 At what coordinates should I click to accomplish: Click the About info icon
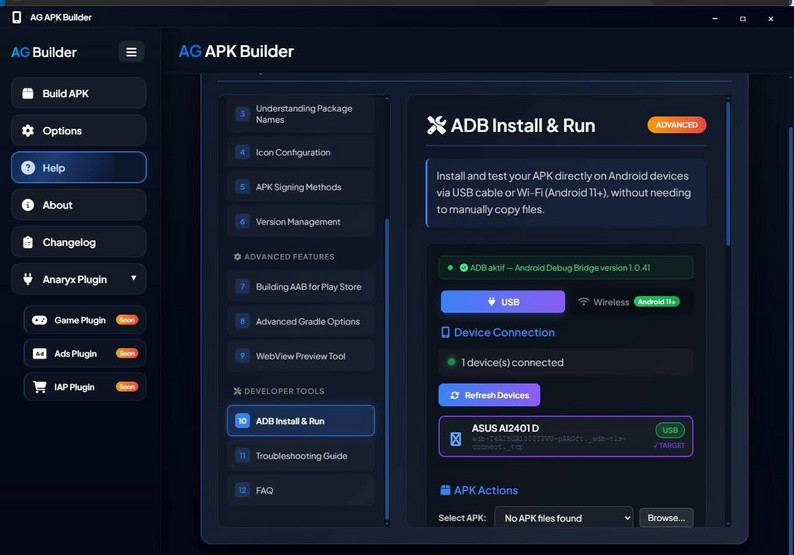click(28, 205)
